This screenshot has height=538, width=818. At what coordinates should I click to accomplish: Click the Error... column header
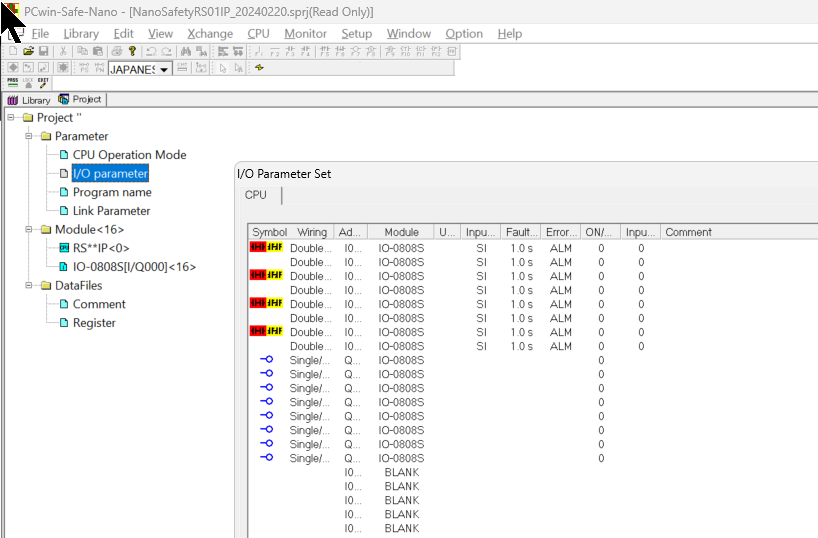tap(561, 232)
